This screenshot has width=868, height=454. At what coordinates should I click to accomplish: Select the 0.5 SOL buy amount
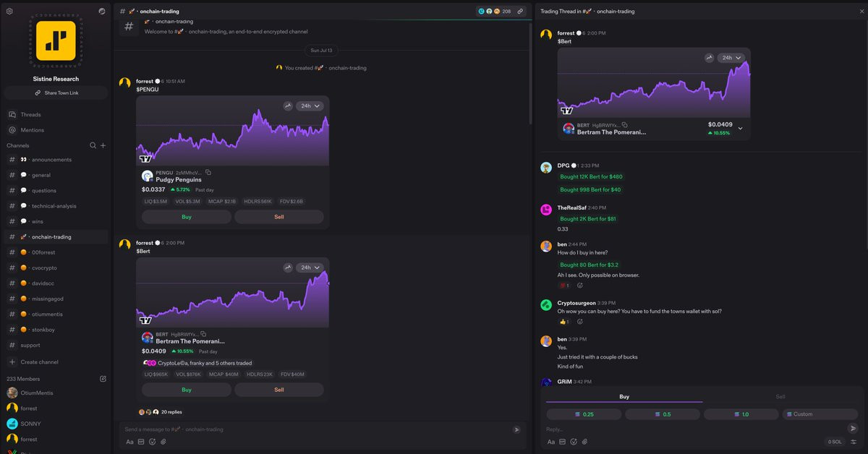[x=663, y=414]
